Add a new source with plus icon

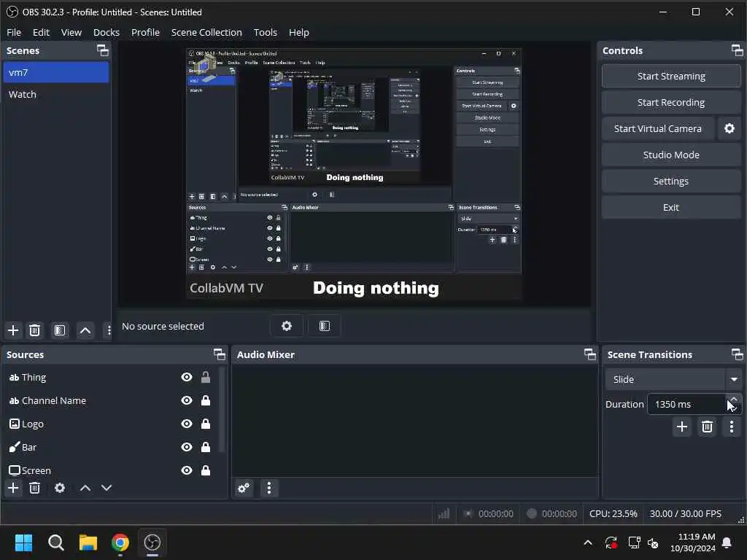13,488
